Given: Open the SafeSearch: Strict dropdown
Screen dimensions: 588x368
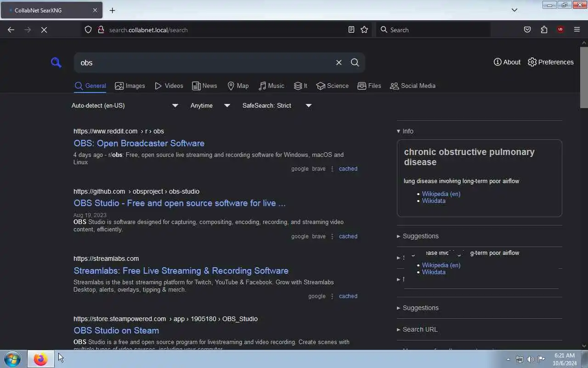Looking at the screenshot, I should [x=277, y=106].
